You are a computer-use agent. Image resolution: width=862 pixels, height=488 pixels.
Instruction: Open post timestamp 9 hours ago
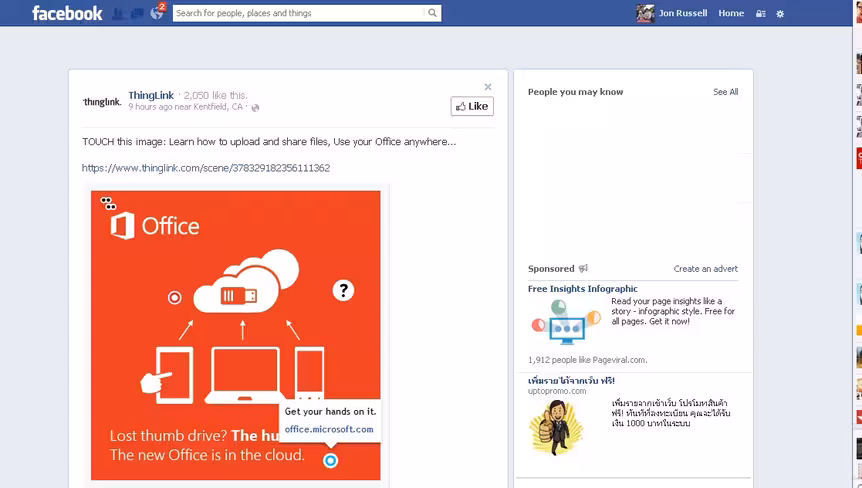[150, 107]
